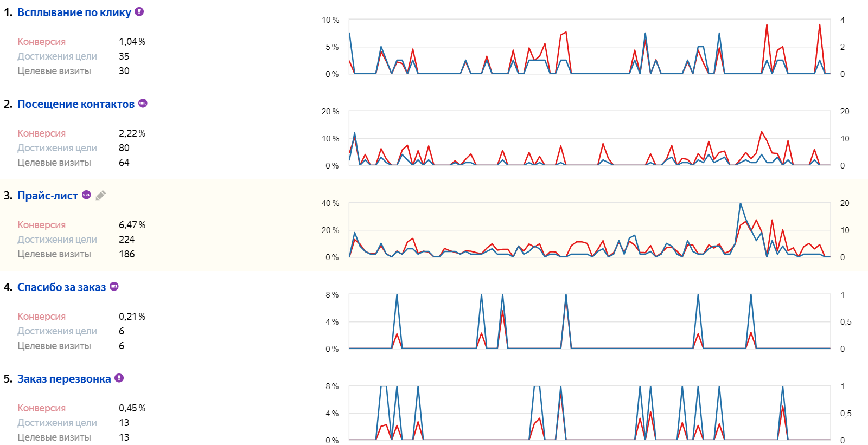Open the Прайс-лист goal report
This screenshot has height=445, width=868.
(x=48, y=196)
